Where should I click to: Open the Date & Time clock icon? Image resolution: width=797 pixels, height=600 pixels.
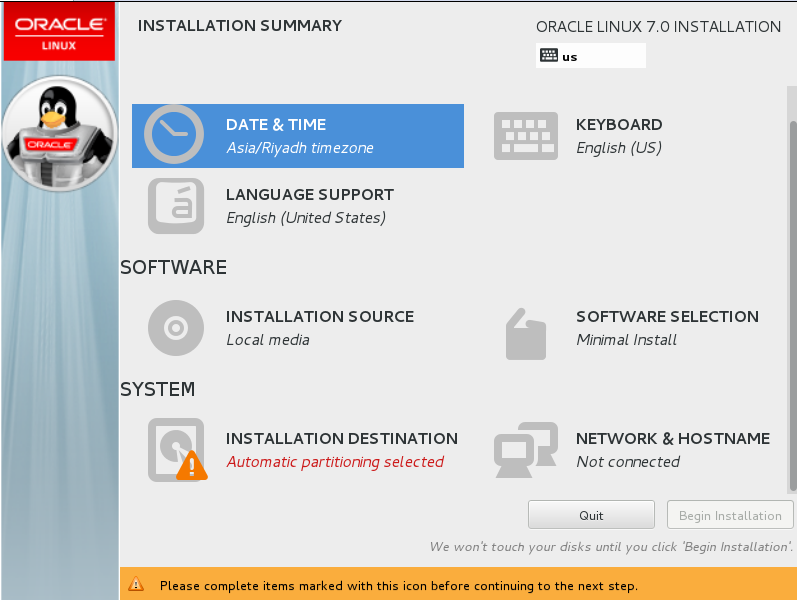click(174, 135)
